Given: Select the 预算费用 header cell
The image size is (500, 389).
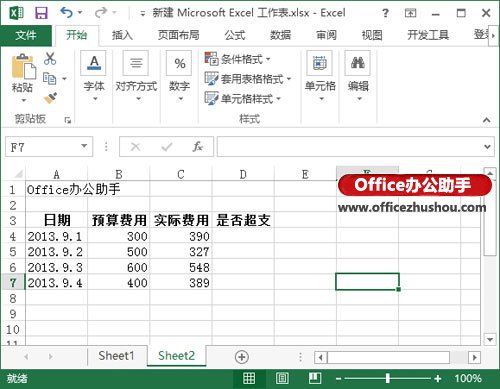Looking at the screenshot, I should point(119,220).
